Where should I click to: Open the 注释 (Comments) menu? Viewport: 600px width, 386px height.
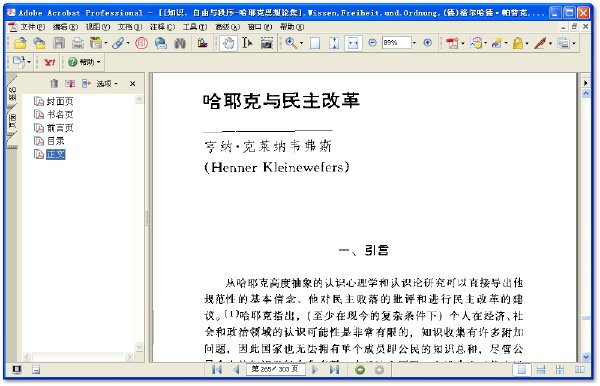[x=162, y=27]
